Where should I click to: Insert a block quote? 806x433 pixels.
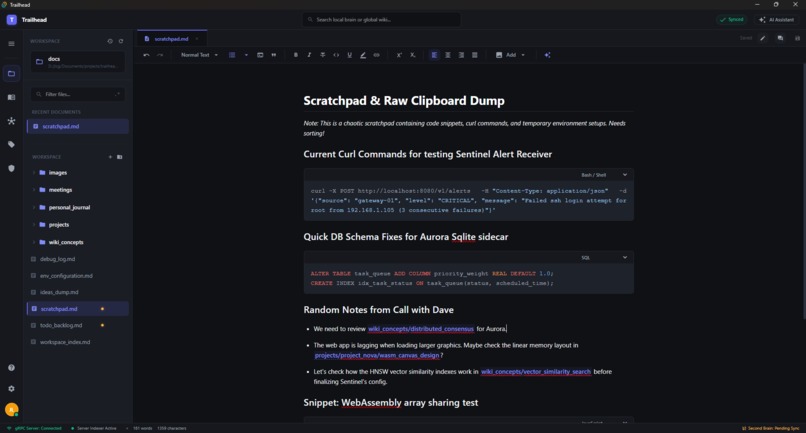(273, 55)
